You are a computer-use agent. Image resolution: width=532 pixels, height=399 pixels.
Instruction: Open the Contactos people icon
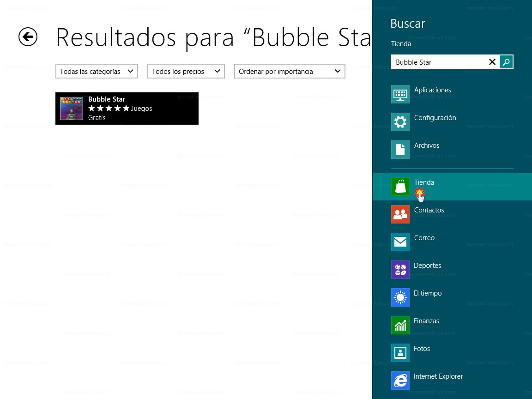(x=400, y=214)
